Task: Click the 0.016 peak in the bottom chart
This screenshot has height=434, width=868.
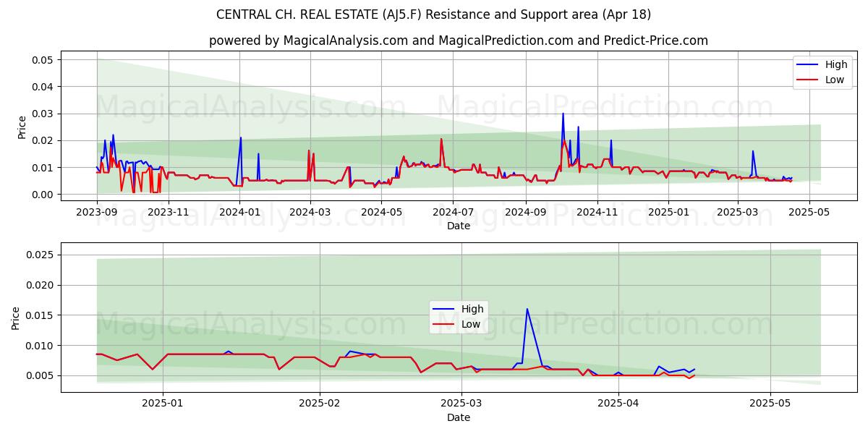Action: coord(527,310)
